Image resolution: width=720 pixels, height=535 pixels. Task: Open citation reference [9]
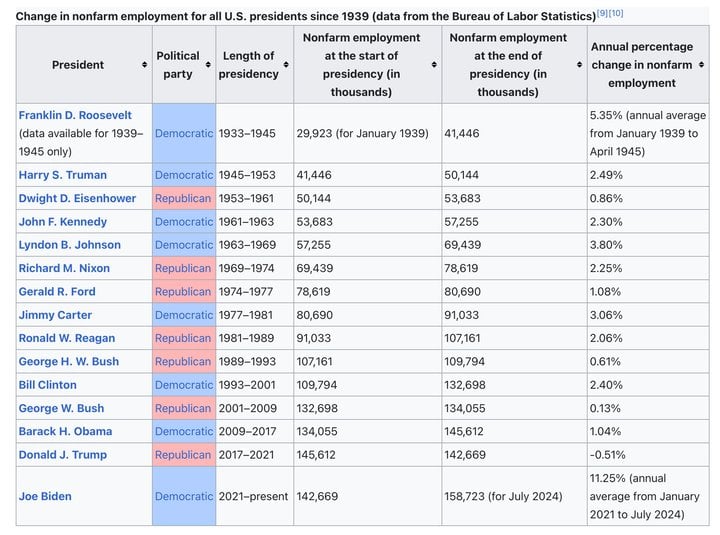(x=602, y=13)
